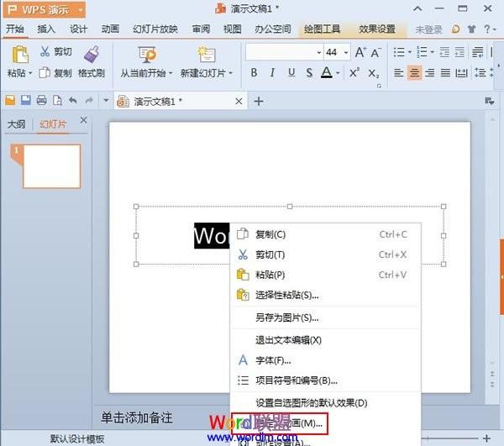Choose 选择性粘贴(S) in context menu
504x446 pixels.
point(325,295)
